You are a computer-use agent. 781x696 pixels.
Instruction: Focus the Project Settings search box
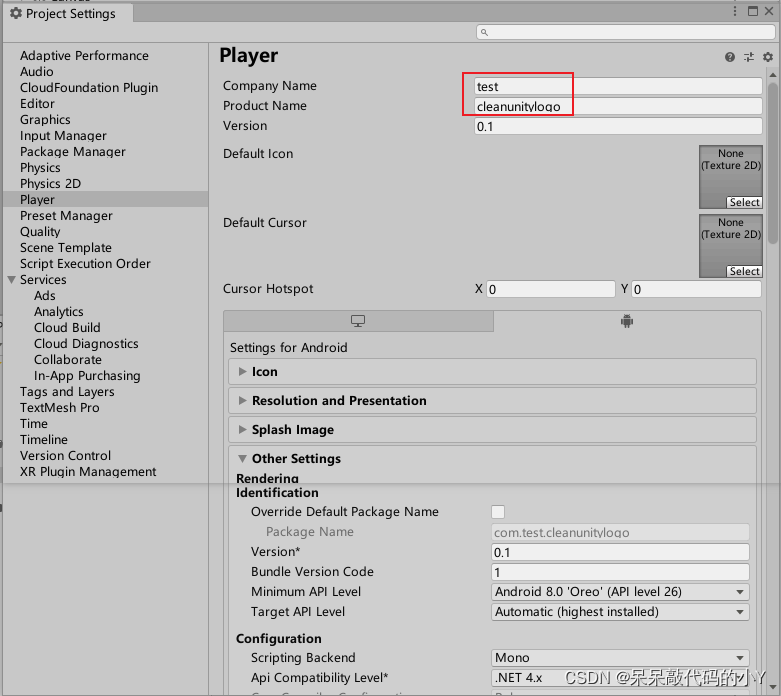(626, 32)
